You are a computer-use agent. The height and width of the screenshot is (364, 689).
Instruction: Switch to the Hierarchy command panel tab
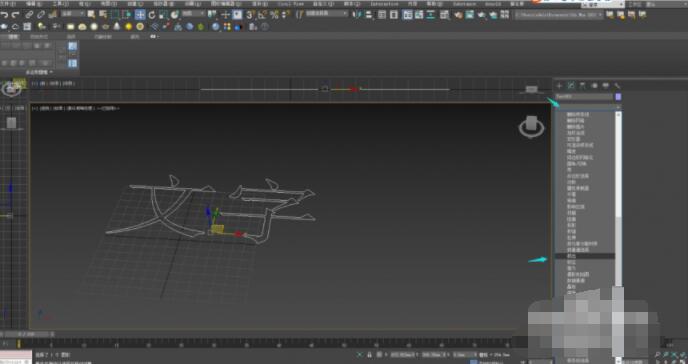583,86
